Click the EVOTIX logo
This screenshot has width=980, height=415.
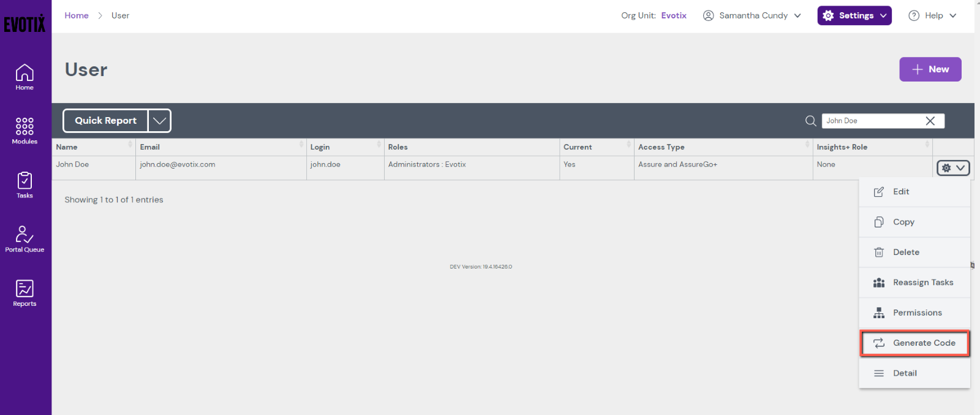pyautogui.click(x=24, y=24)
